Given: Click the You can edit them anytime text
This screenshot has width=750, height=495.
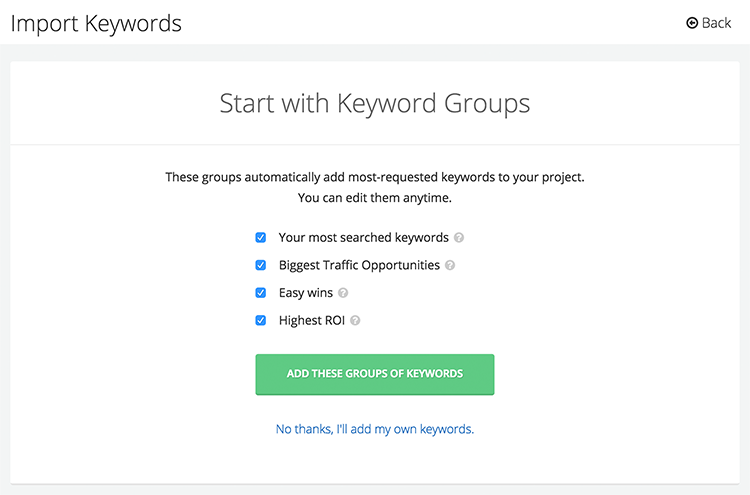Looking at the screenshot, I should click(375, 198).
